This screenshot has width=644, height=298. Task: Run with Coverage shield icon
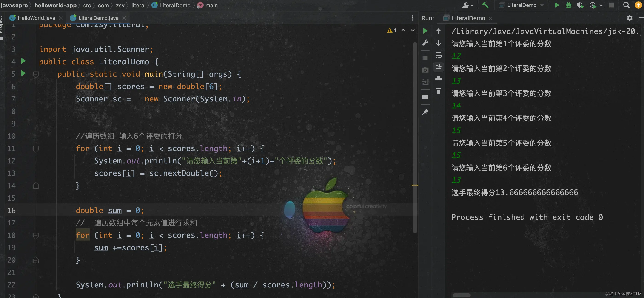point(580,5)
